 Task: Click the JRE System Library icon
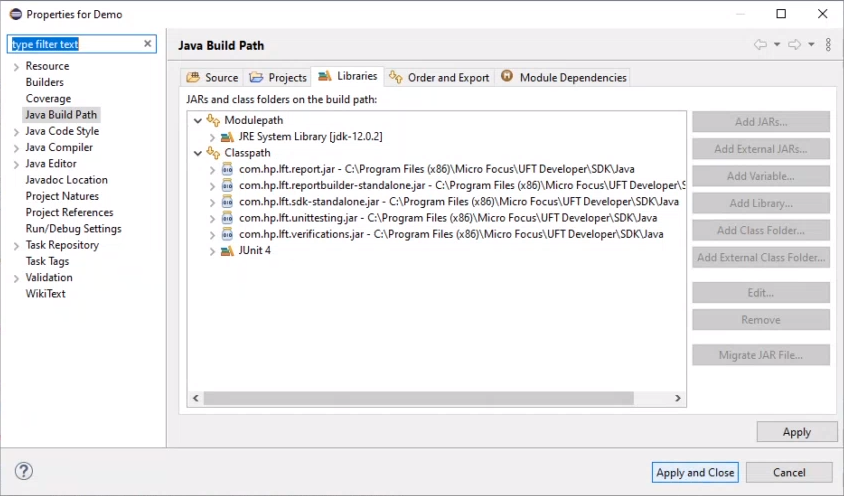point(229,136)
